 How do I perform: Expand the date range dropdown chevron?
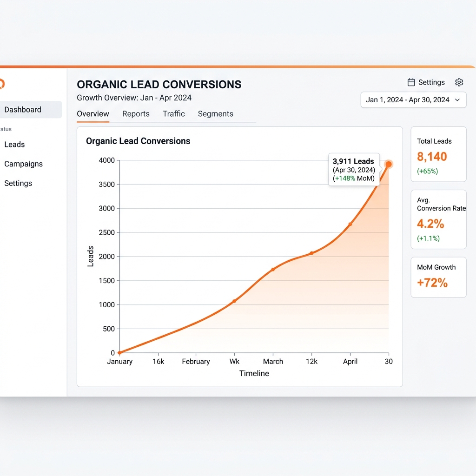[457, 100]
